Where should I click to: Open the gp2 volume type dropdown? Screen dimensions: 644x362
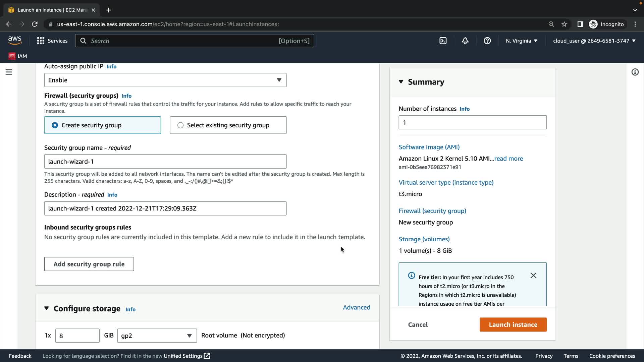(157, 336)
